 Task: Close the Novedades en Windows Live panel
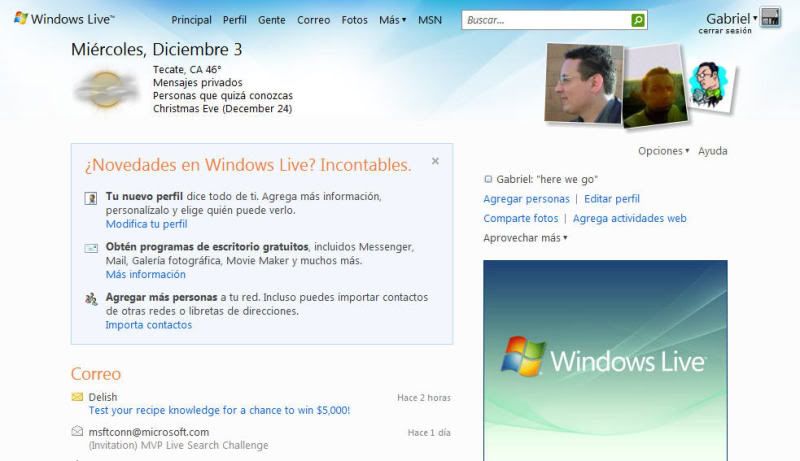point(435,161)
